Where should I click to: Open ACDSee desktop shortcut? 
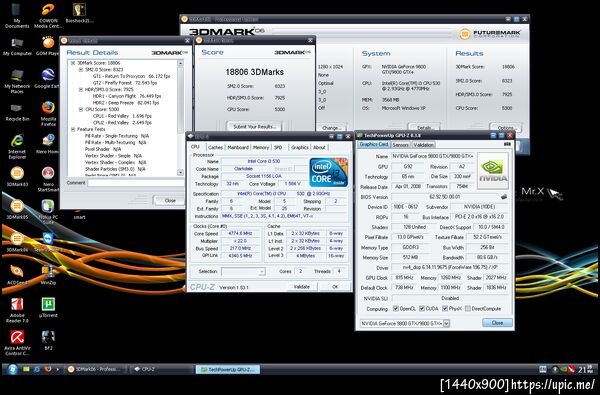(x=17, y=275)
